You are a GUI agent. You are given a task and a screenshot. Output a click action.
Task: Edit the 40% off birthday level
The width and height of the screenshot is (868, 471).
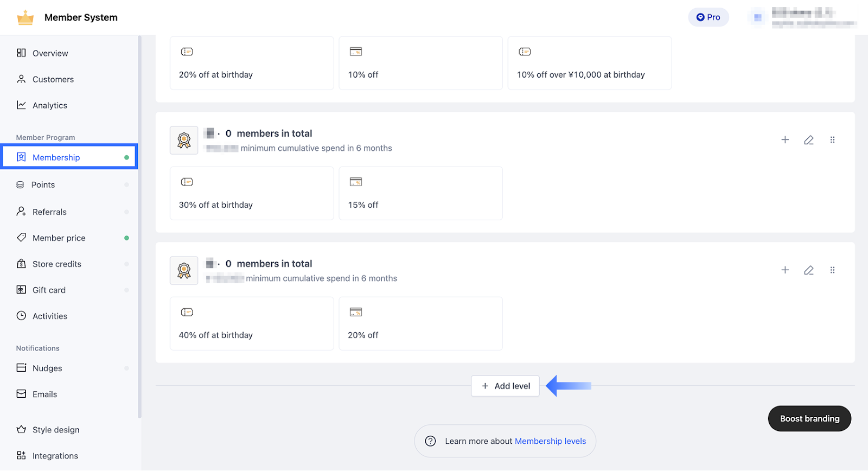point(809,270)
